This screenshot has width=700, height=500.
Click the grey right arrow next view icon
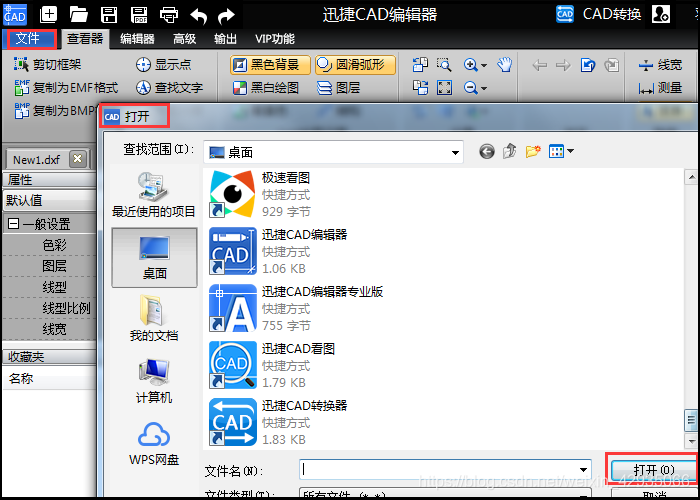click(x=563, y=66)
